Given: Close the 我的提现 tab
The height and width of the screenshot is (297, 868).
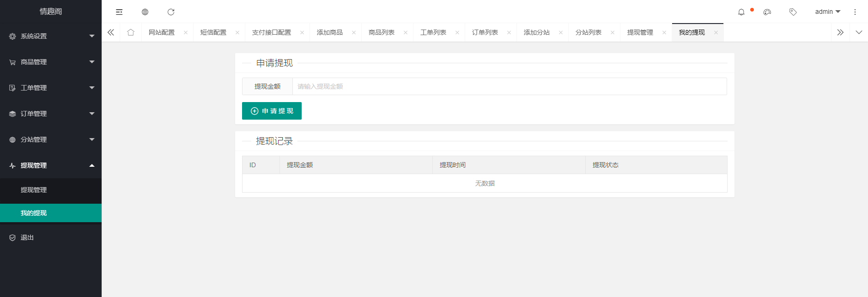Looking at the screenshot, I should click(x=716, y=32).
